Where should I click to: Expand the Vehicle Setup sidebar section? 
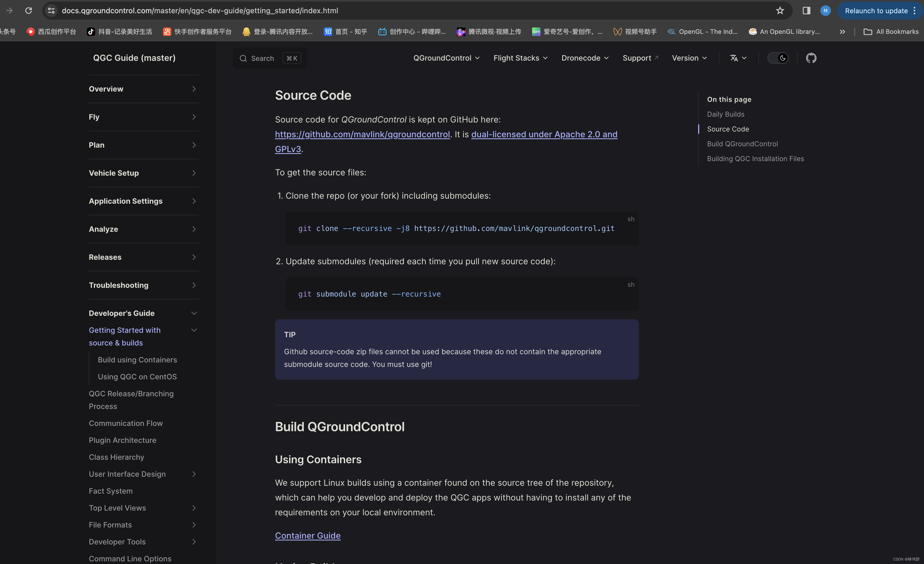[144, 173]
